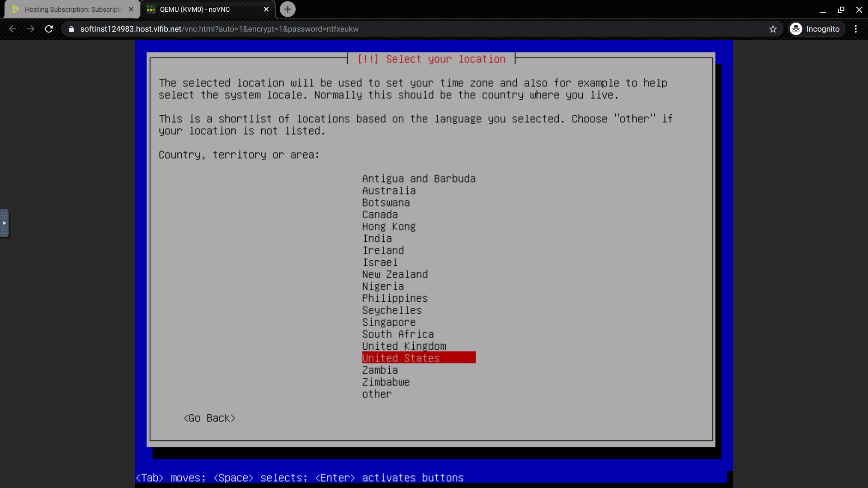Select Botswana in the country list
Image resolution: width=868 pixels, height=488 pixels.
[386, 203]
